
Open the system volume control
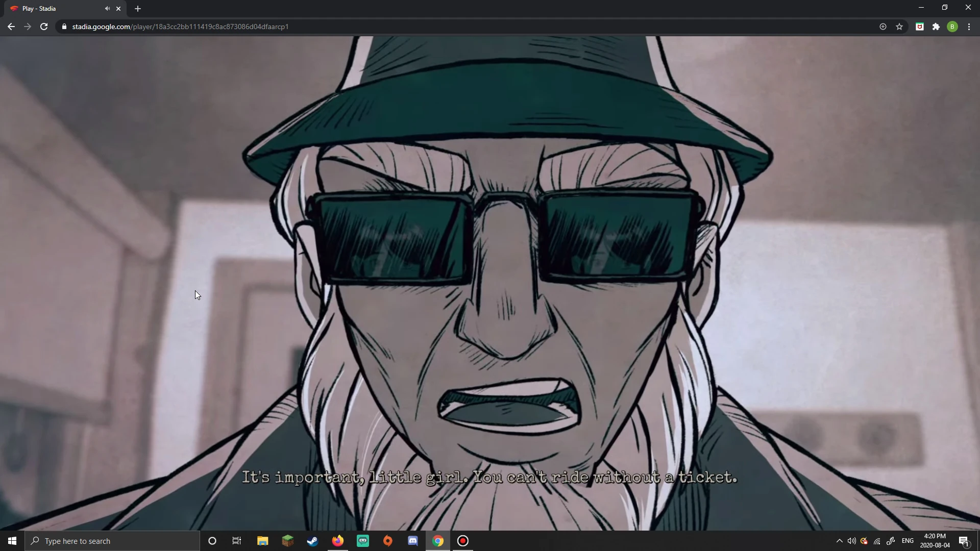pos(851,541)
